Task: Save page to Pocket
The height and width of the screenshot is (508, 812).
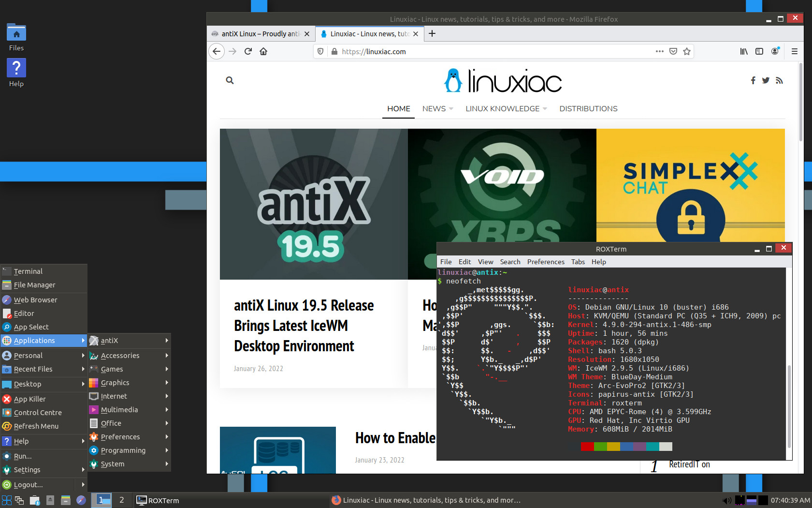Action: click(x=673, y=51)
